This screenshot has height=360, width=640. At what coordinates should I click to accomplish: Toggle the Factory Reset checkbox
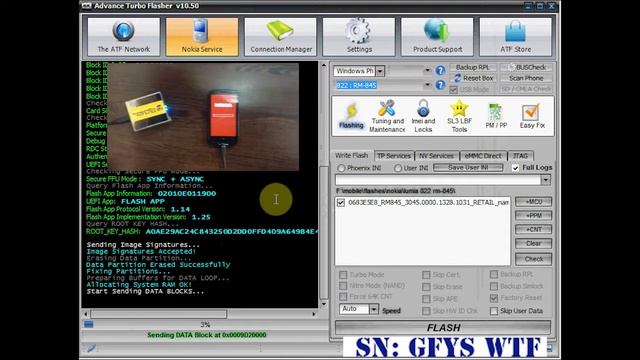tap(494, 298)
